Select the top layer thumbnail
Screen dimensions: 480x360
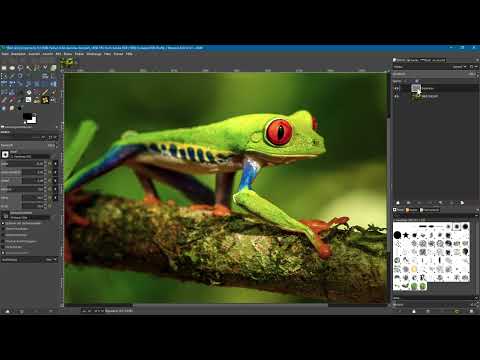416,88
